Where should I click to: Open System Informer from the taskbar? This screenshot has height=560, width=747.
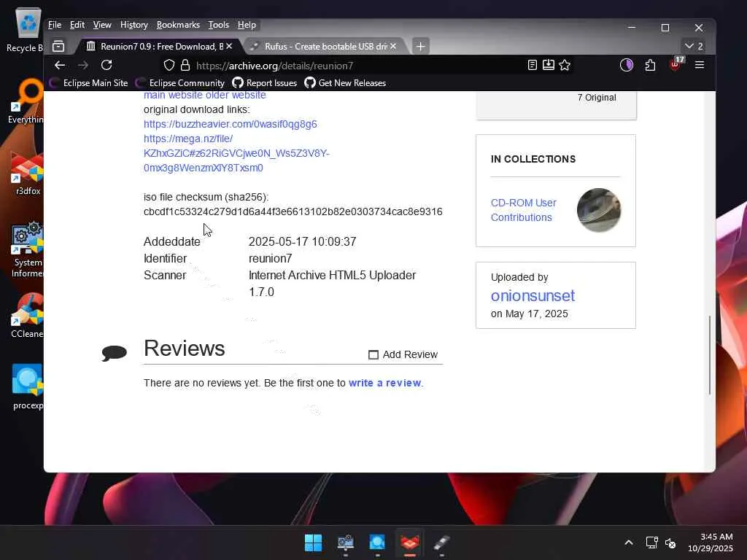click(x=345, y=542)
